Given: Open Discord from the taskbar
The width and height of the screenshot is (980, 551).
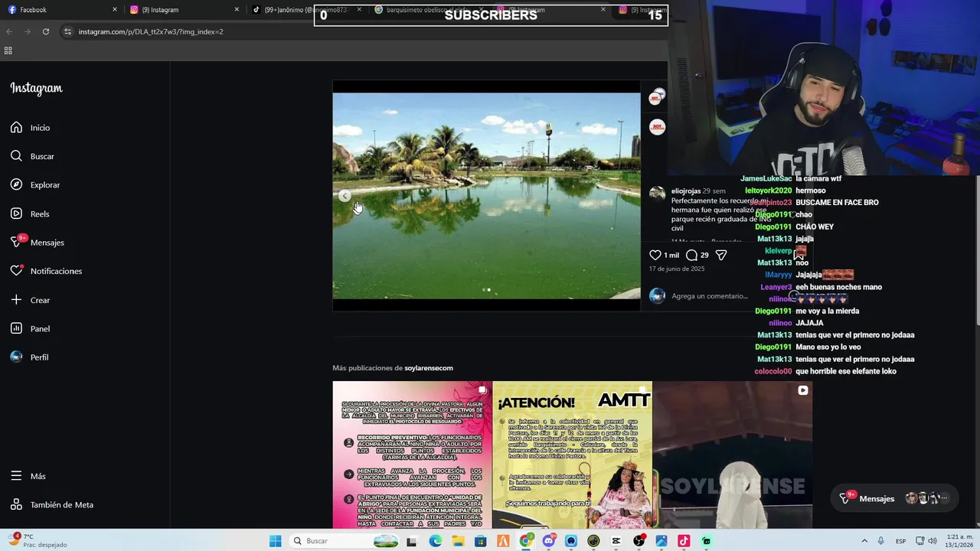Looking at the screenshot, I should click(548, 541).
